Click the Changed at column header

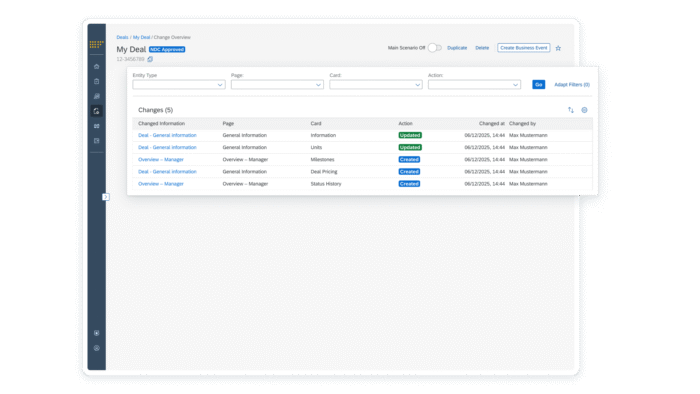point(492,124)
